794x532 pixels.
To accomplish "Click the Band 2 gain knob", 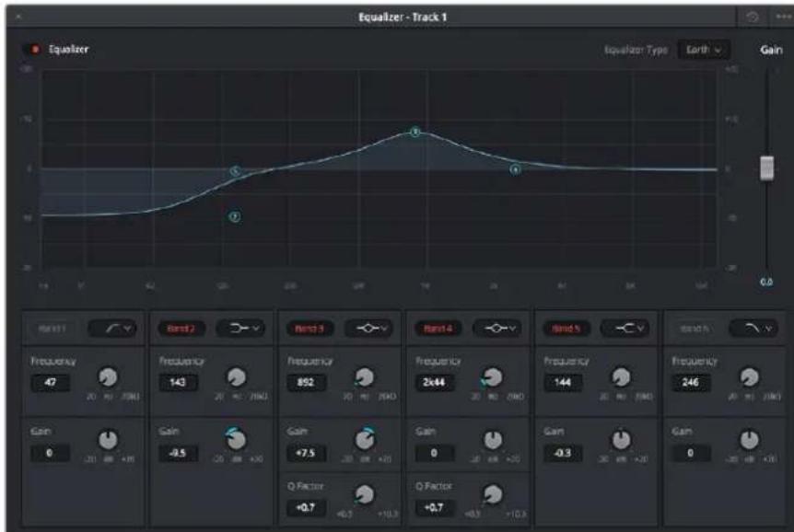I will [x=236, y=439].
